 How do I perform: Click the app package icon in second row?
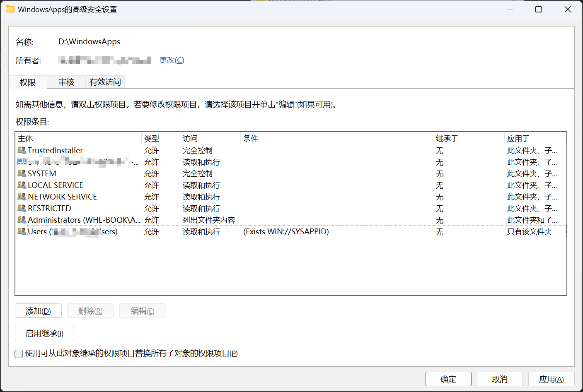tap(22, 162)
